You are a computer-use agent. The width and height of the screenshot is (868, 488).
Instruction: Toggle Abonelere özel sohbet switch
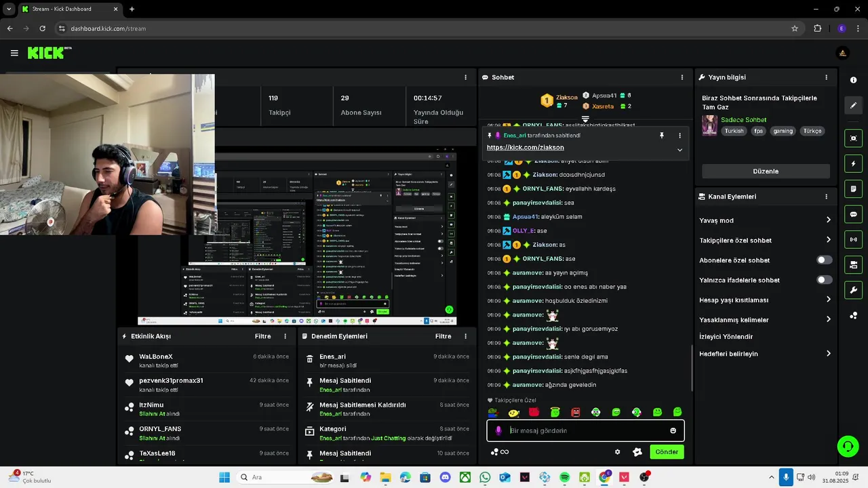824,260
